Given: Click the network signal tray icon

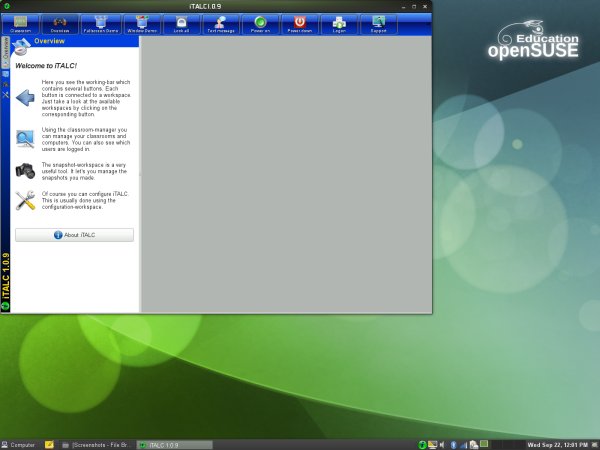Looking at the screenshot, I should (x=463, y=445).
